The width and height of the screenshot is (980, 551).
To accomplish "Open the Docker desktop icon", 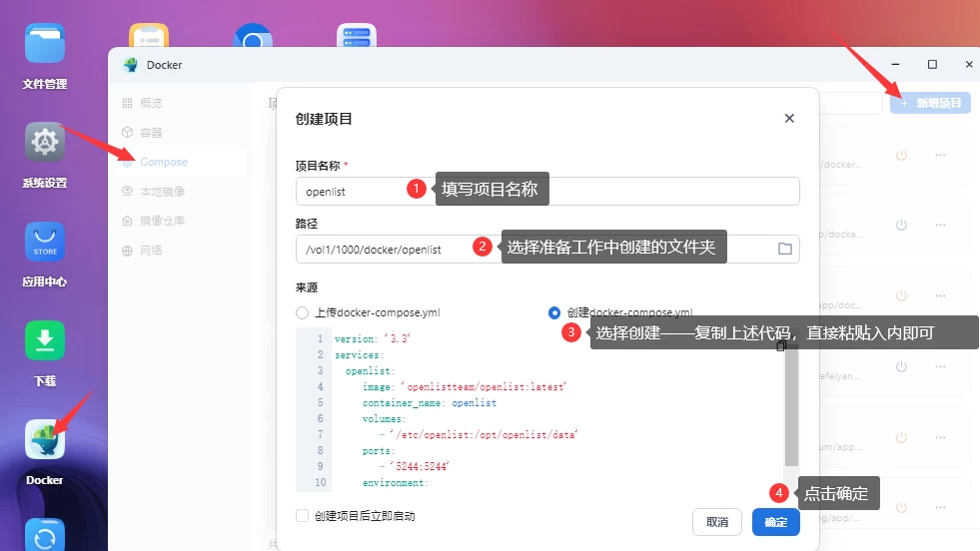I will tap(44, 444).
